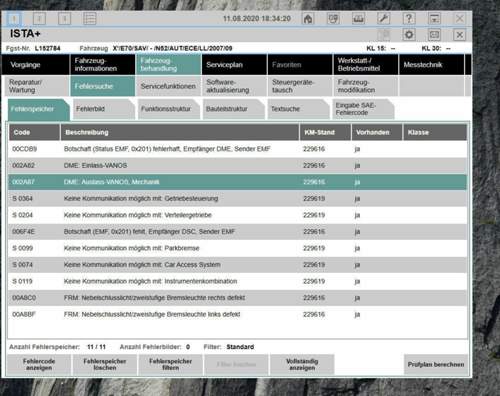This screenshot has height=396, width=500.
Task: Click the list-view icon beside the three small title-bar icons
Action: (90, 18)
